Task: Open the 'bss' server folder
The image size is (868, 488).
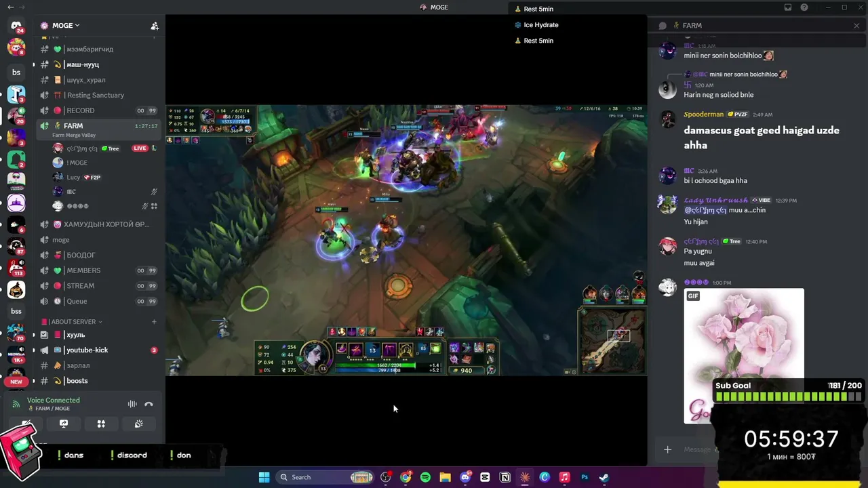Action: pos(16,311)
